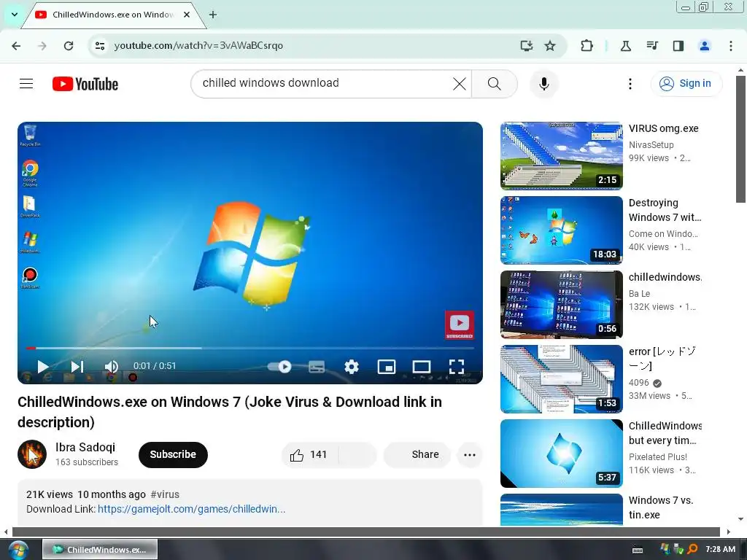Image resolution: width=747 pixels, height=560 pixels.
Task: Share this video
Action: coord(417,455)
